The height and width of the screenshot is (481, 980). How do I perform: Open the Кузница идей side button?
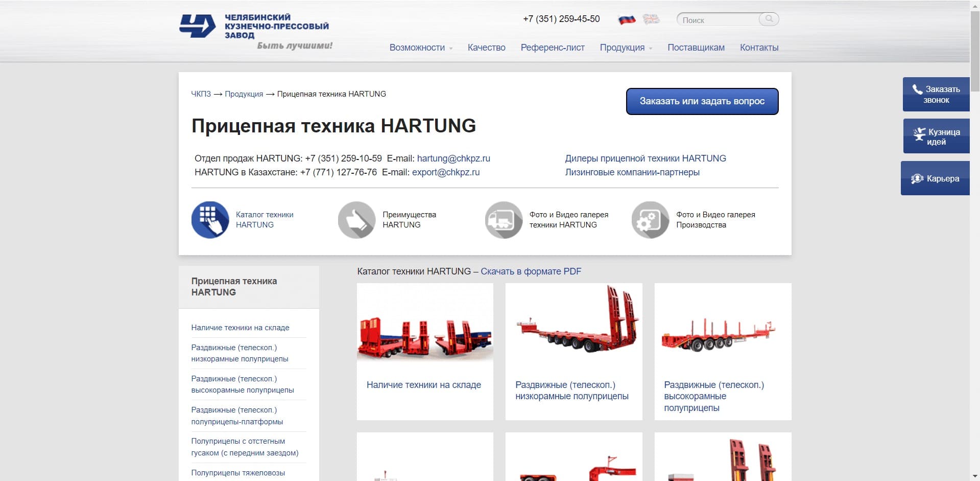click(x=937, y=136)
